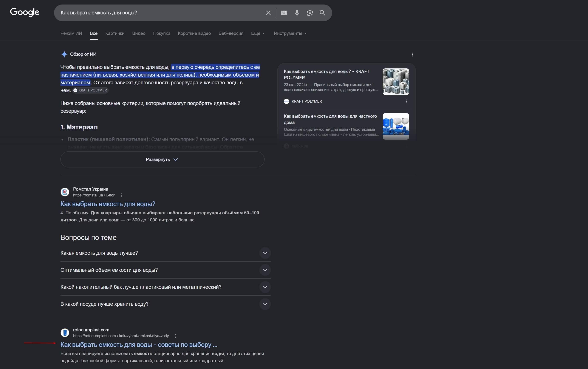Click the magnifier search button
Screen dimensions: 588x369
(x=322, y=13)
